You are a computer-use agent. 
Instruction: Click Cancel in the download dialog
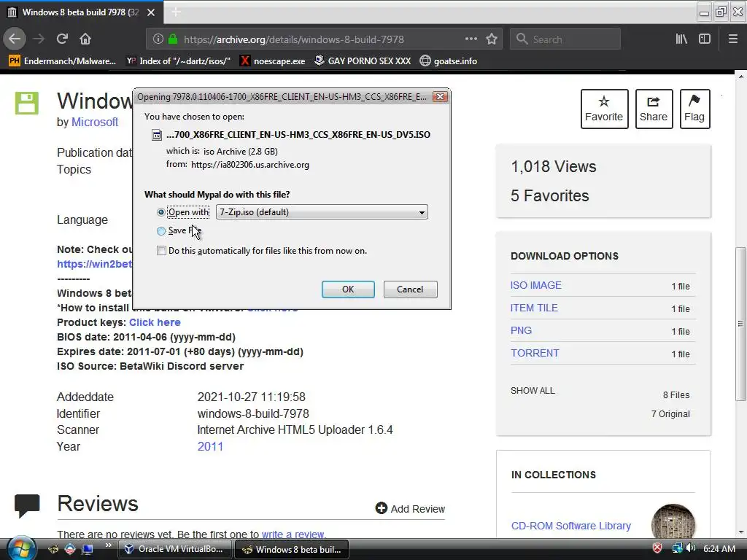[410, 289]
